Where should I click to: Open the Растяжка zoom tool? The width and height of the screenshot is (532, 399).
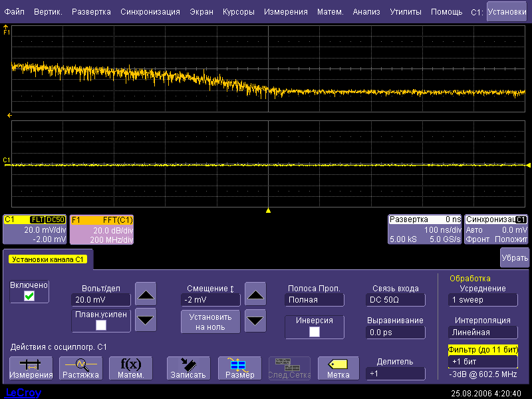coord(80,368)
